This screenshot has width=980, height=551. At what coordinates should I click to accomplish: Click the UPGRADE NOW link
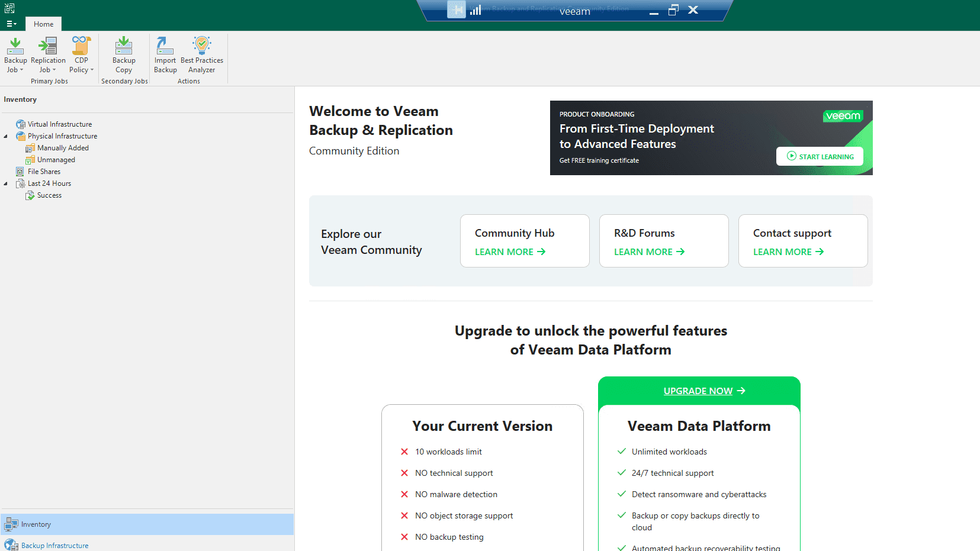click(x=704, y=391)
